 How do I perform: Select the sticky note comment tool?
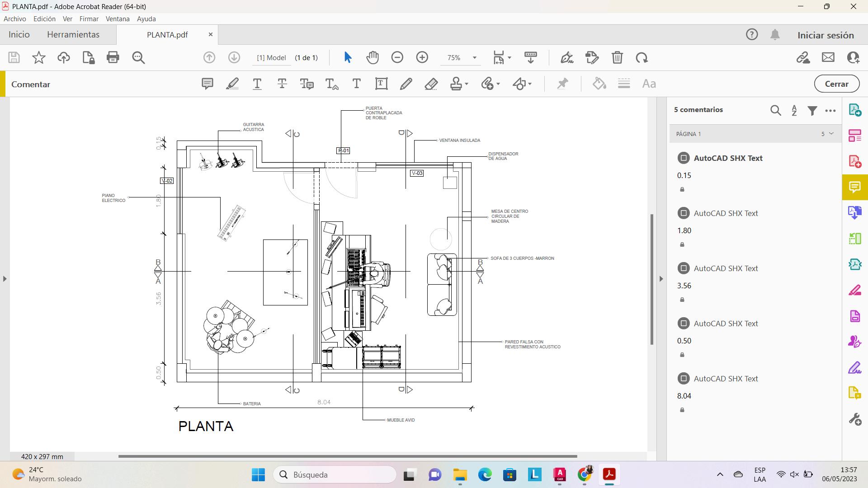click(207, 84)
